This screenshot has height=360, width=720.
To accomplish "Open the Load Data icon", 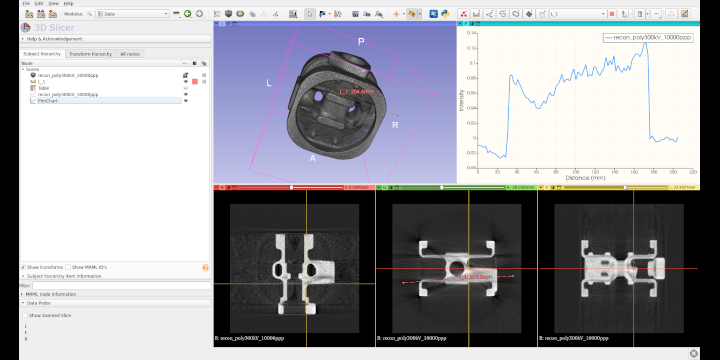I will [x=29, y=14].
